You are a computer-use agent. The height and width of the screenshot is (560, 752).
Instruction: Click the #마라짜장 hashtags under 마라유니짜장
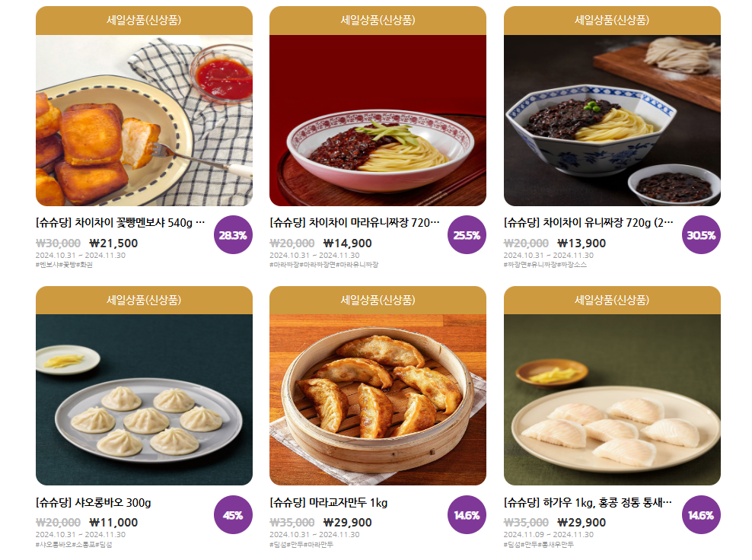click(323, 265)
